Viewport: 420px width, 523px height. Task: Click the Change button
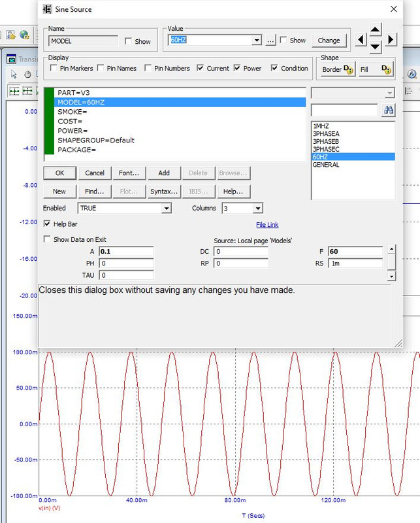[329, 41]
